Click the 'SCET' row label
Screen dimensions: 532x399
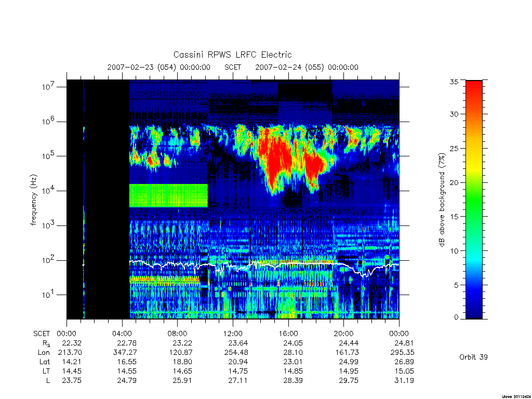tap(42, 334)
